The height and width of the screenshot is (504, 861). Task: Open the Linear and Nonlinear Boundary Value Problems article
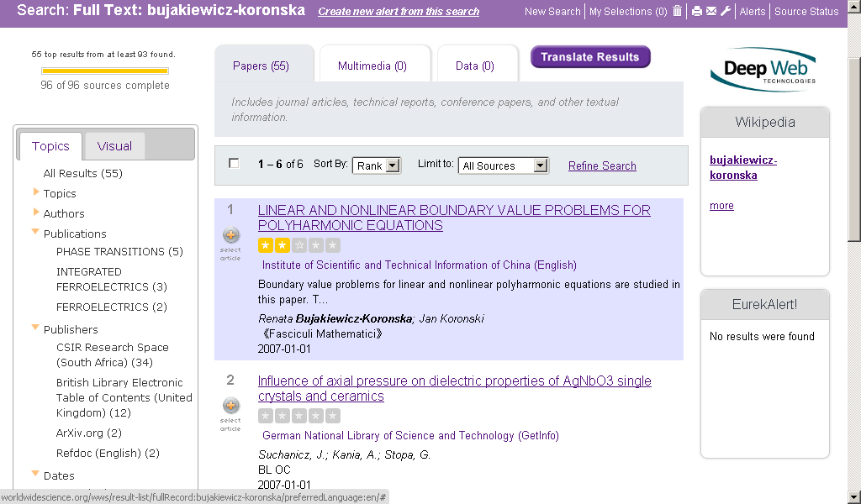point(454,218)
